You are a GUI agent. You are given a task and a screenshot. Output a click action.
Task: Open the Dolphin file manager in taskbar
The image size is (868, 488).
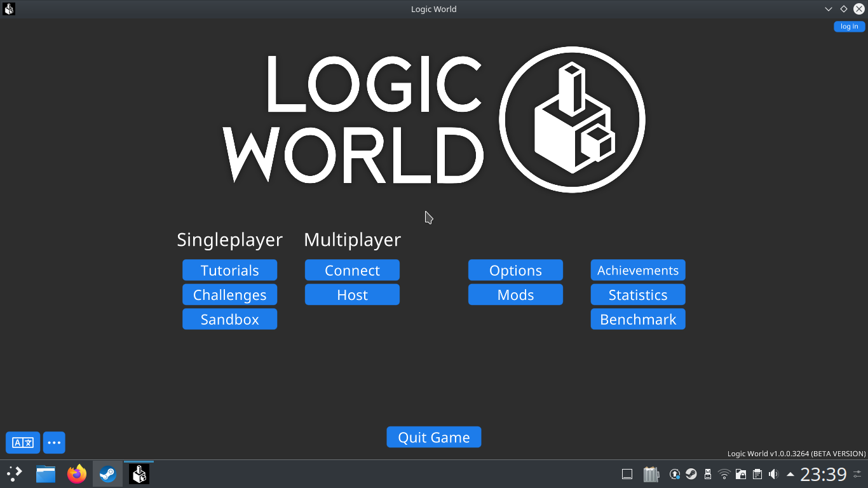[x=46, y=474]
